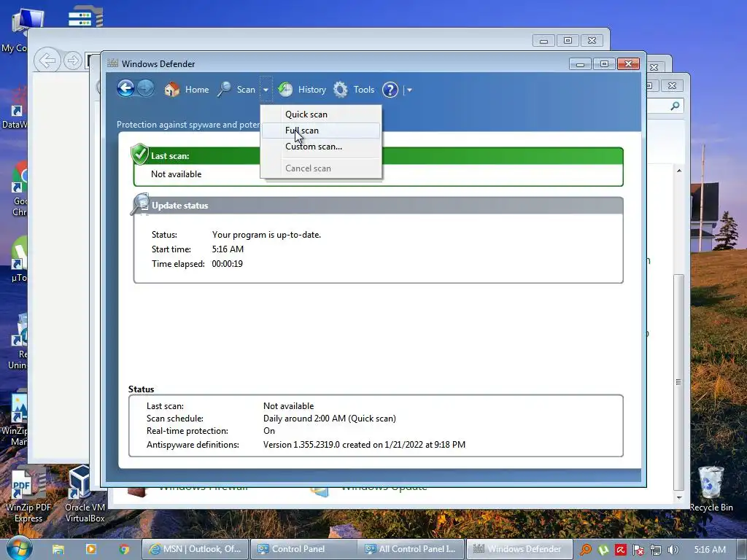Click the Windows Defender forward arrow
The height and width of the screenshot is (560, 747).
click(x=145, y=88)
